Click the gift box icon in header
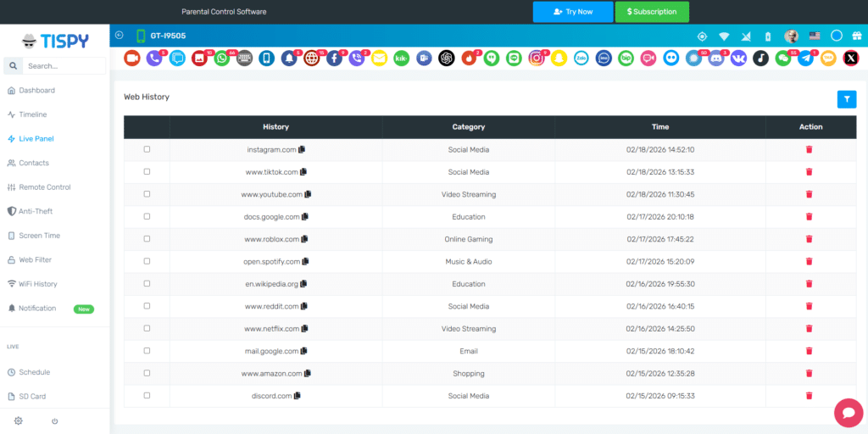The width and height of the screenshot is (868, 434). [x=857, y=36]
